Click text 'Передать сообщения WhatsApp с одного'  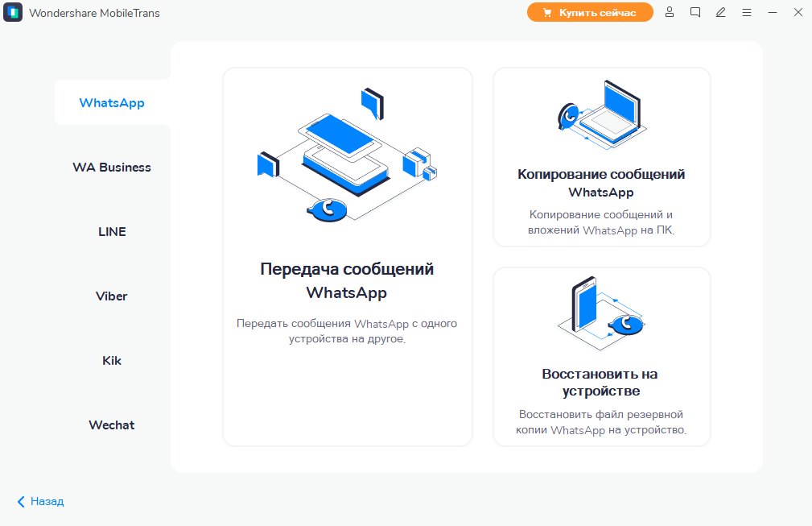(347, 323)
